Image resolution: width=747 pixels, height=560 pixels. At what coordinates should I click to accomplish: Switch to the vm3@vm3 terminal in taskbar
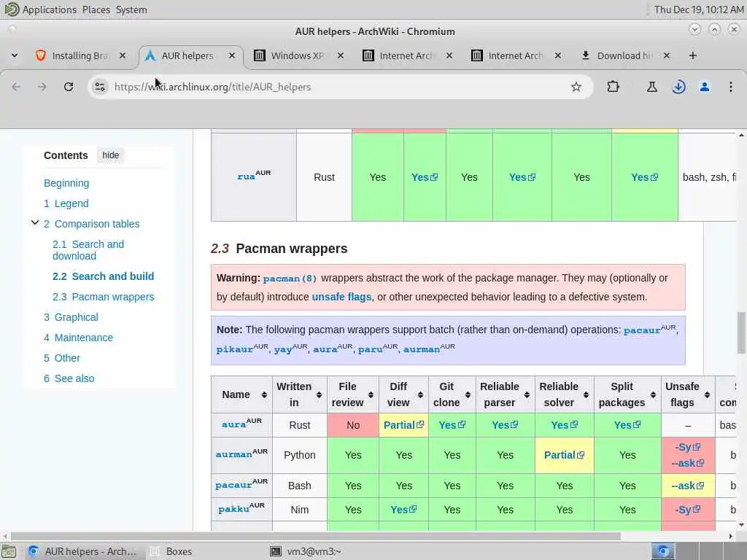(314, 551)
